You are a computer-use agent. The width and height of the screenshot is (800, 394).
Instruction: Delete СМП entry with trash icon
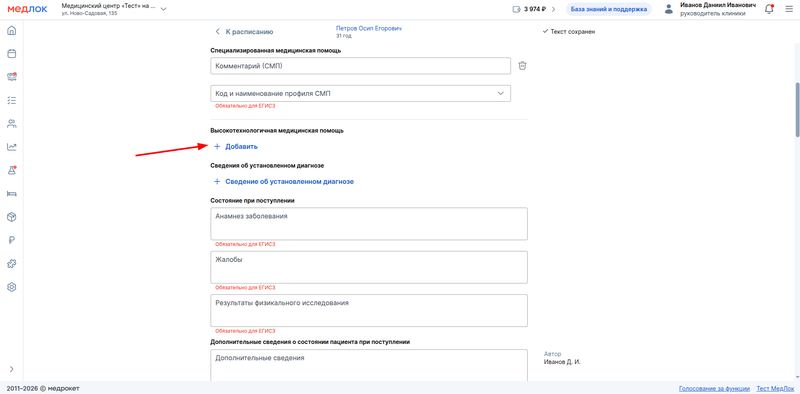click(x=522, y=66)
